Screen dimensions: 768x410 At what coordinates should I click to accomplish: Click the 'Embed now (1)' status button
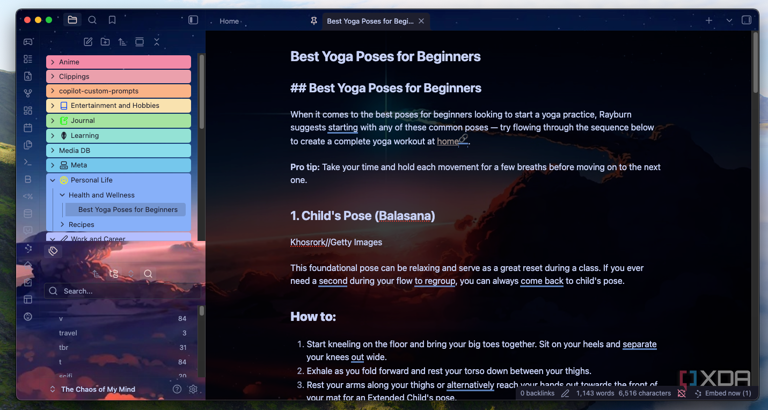(x=728, y=393)
